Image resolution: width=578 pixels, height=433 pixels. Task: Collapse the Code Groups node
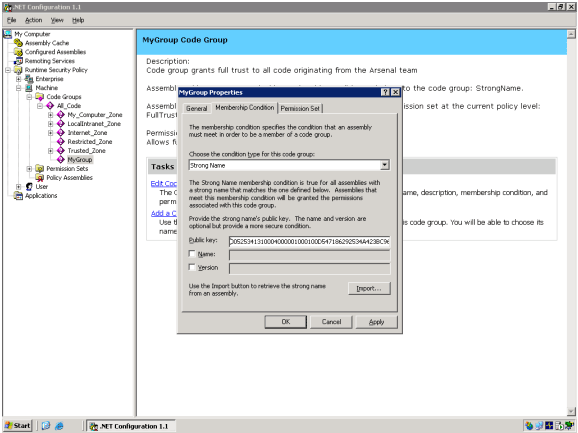(29, 97)
